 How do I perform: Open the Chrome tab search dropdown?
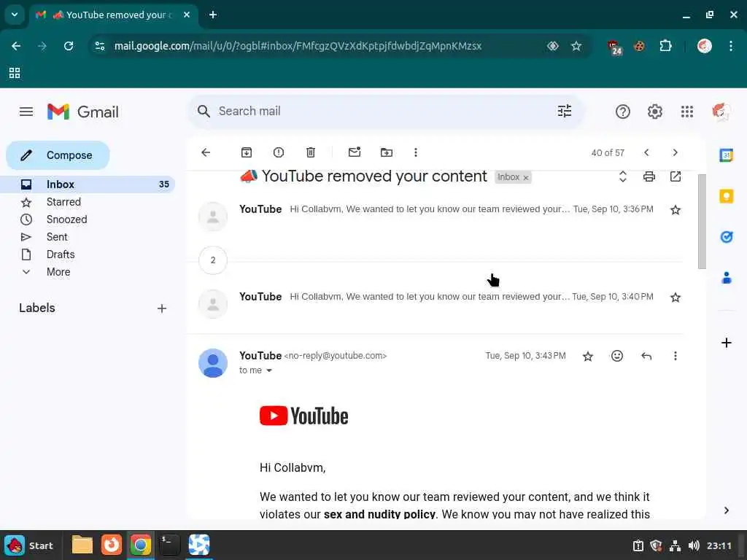pyautogui.click(x=15, y=15)
